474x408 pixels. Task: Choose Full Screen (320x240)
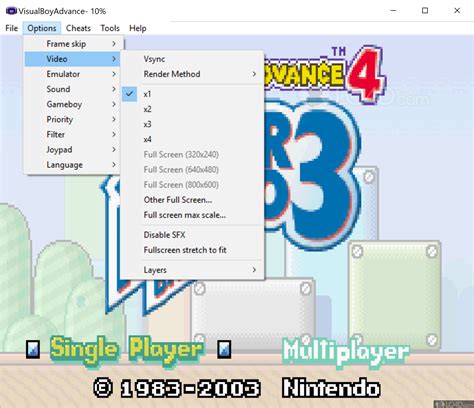(x=192, y=154)
